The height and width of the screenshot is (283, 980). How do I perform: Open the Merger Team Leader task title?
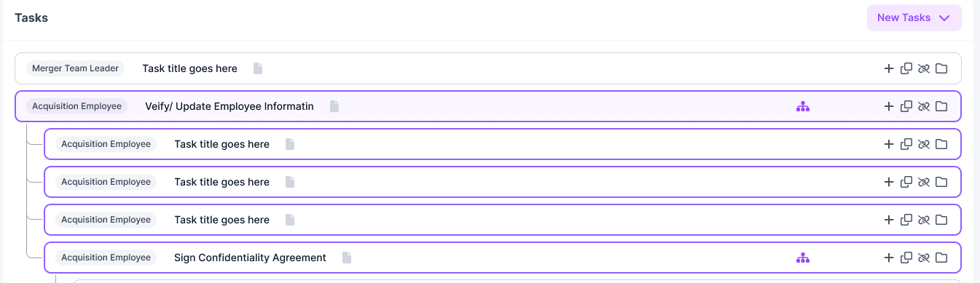(x=189, y=68)
